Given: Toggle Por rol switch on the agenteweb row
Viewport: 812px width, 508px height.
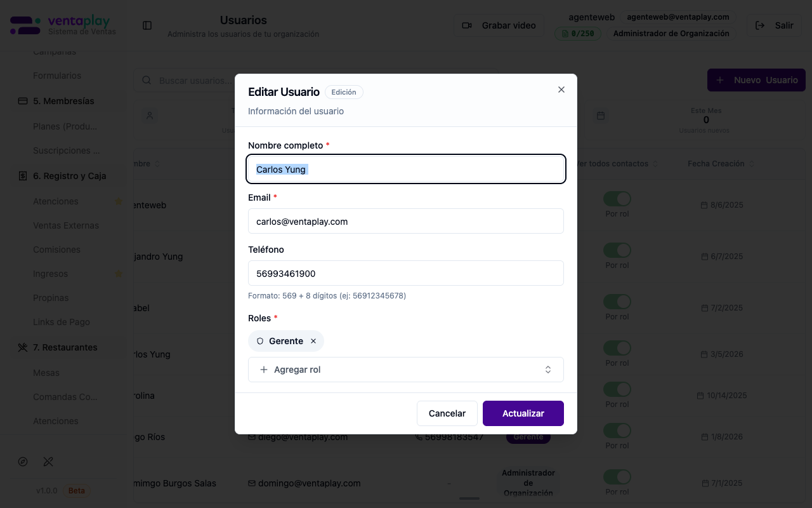Looking at the screenshot, I should [617, 198].
